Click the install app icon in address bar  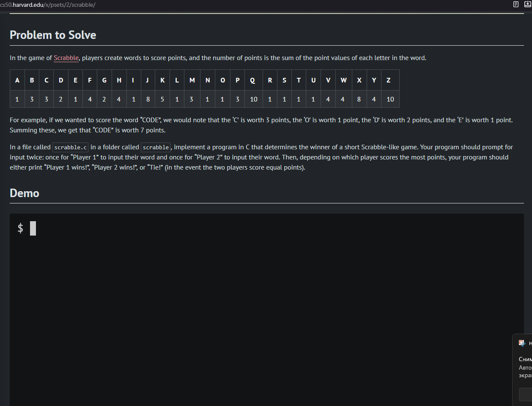click(527, 4)
